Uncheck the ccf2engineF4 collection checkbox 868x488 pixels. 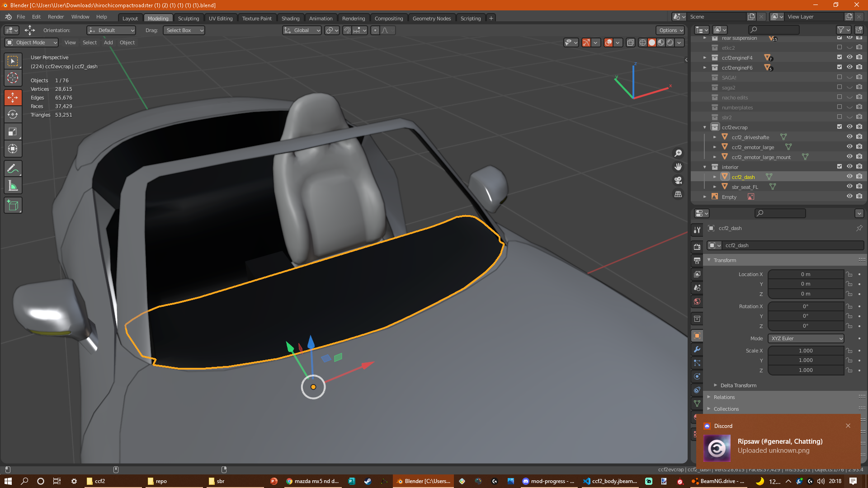click(x=840, y=57)
